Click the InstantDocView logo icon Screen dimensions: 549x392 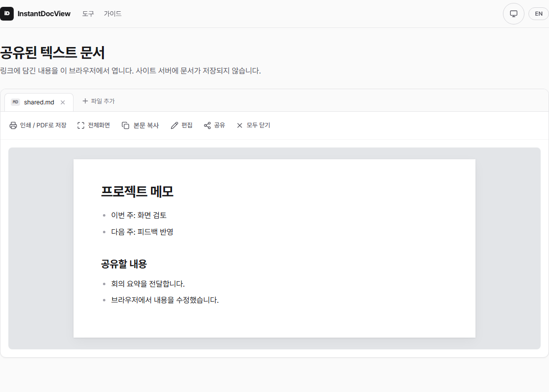tap(7, 14)
